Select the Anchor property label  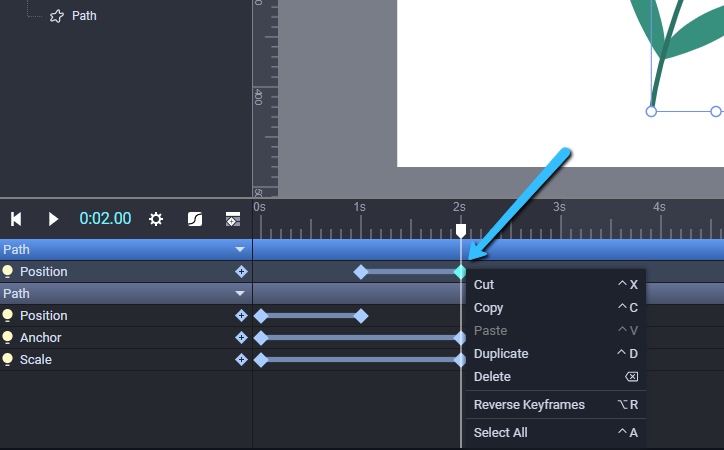click(x=41, y=337)
